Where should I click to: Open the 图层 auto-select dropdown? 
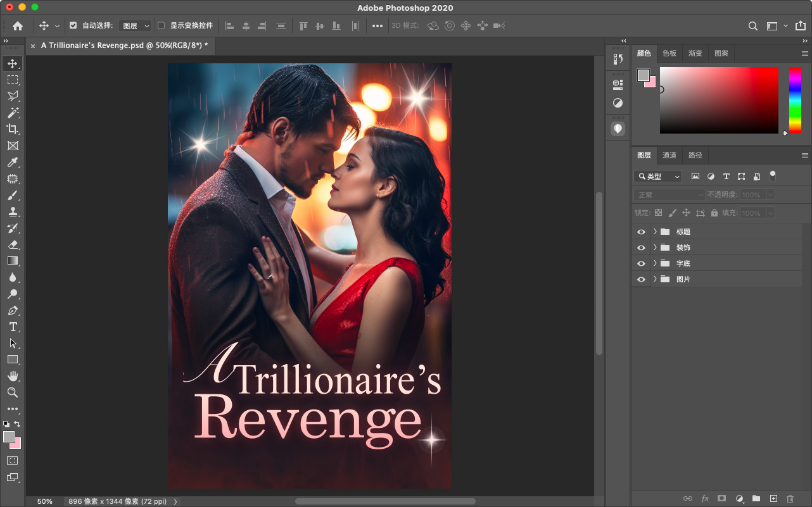tap(136, 26)
